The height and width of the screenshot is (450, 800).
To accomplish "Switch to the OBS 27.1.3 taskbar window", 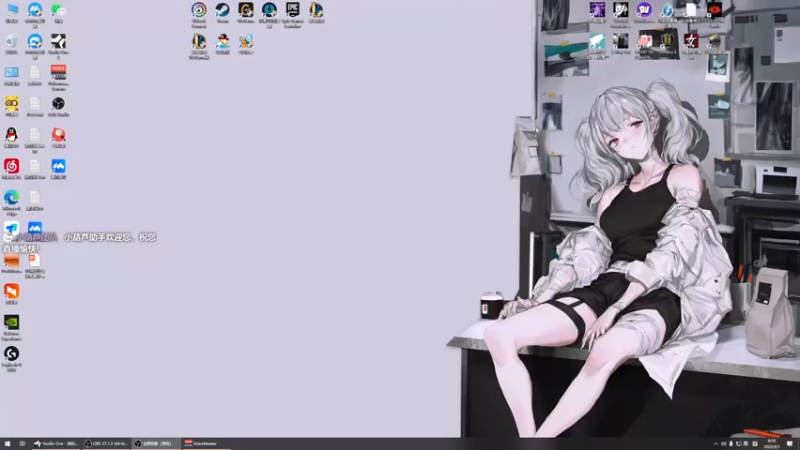I will coord(106,443).
